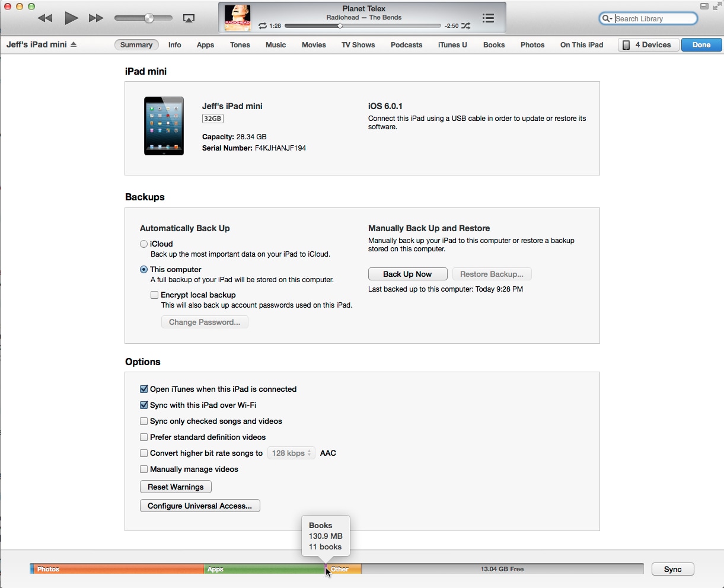Image resolution: width=724 pixels, height=588 pixels.
Task: Click the Photos segment of capacity bar
Action: [117, 570]
